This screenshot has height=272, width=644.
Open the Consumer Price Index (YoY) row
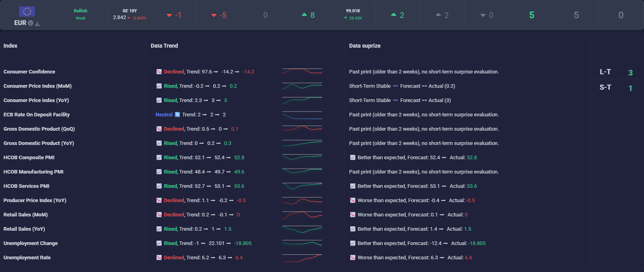click(x=36, y=100)
